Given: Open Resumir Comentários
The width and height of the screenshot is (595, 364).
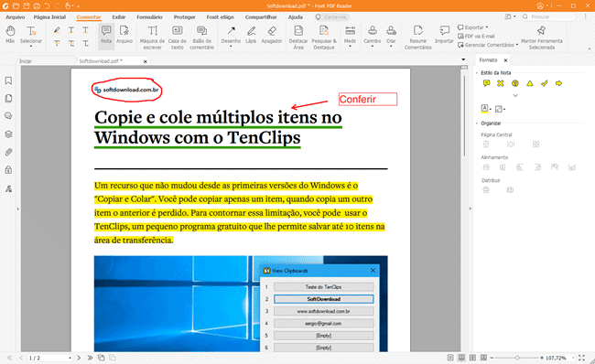Looking at the screenshot, I should (x=417, y=37).
